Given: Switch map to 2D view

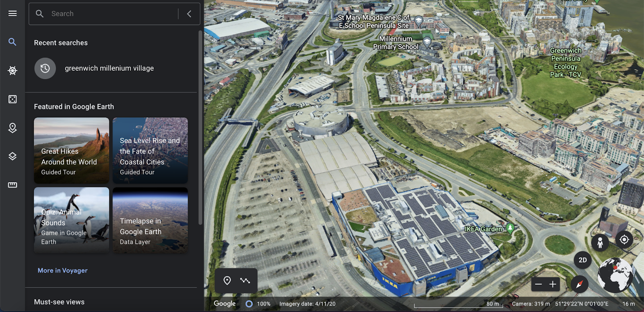Looking at the screenshot, I should (582, 260).
